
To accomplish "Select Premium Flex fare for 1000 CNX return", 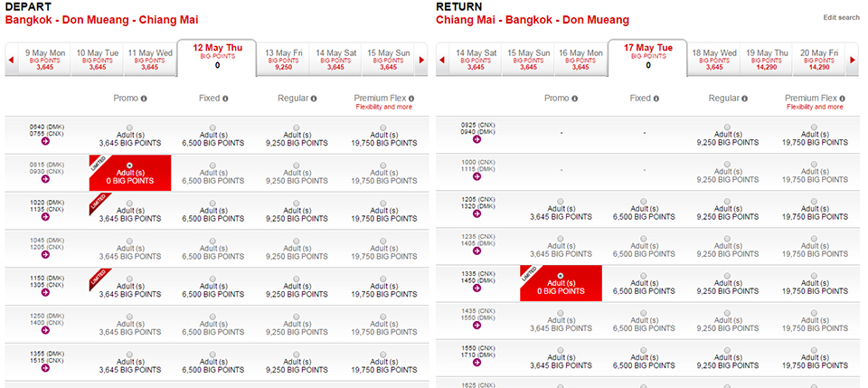I will coord(815,165).
